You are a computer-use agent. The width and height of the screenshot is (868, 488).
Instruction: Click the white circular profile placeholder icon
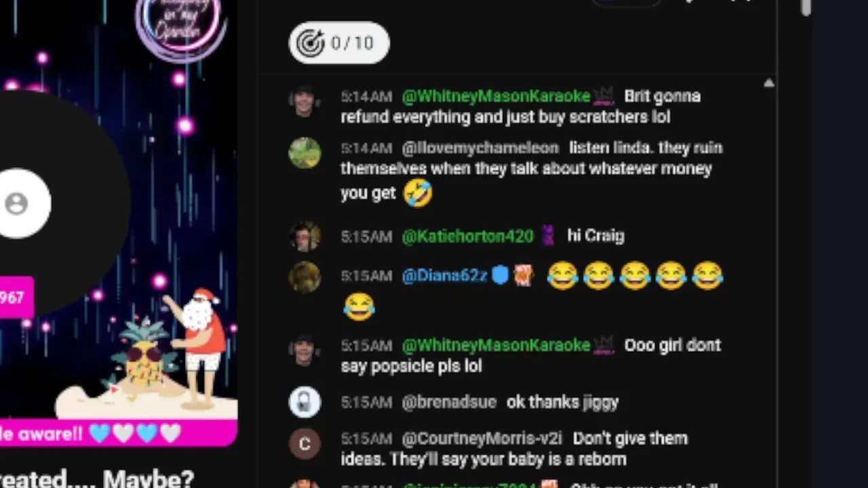click(x=16, y=203)
